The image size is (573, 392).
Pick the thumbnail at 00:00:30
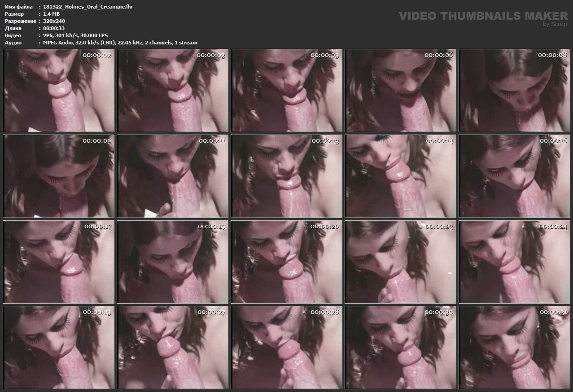[400, 347]
